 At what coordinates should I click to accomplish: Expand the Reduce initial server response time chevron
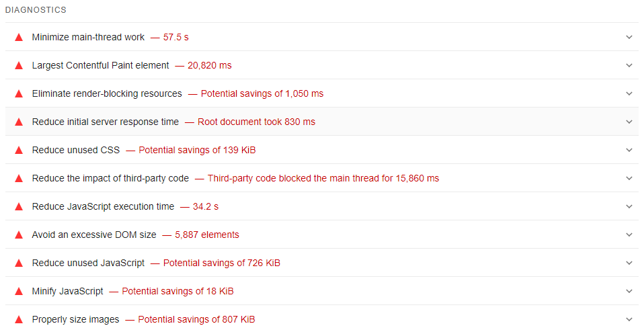coord(629,122)
